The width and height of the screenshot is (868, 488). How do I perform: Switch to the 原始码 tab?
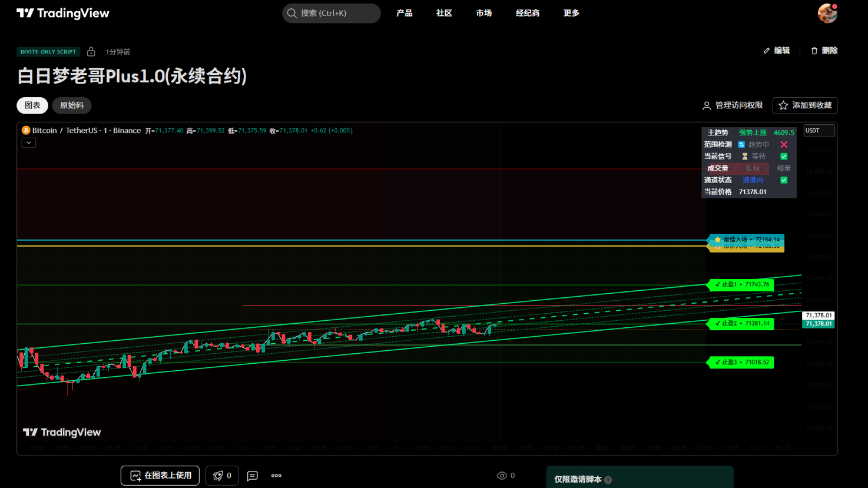click(72, 105)
